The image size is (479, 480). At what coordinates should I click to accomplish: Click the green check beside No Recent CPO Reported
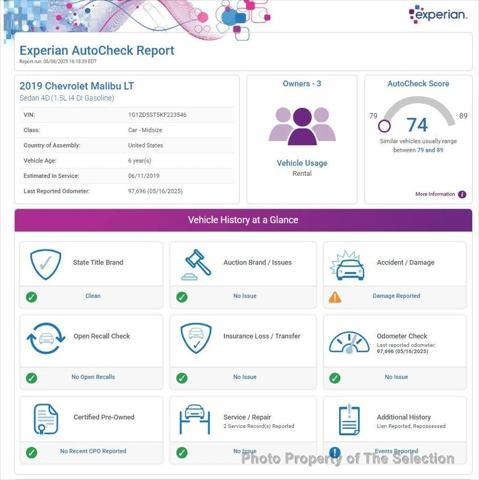click(x=32, y=452)
